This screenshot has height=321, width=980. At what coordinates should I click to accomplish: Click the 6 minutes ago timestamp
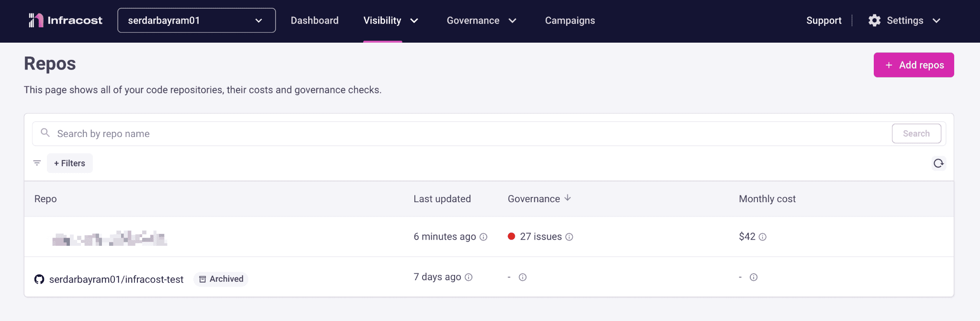445,237
